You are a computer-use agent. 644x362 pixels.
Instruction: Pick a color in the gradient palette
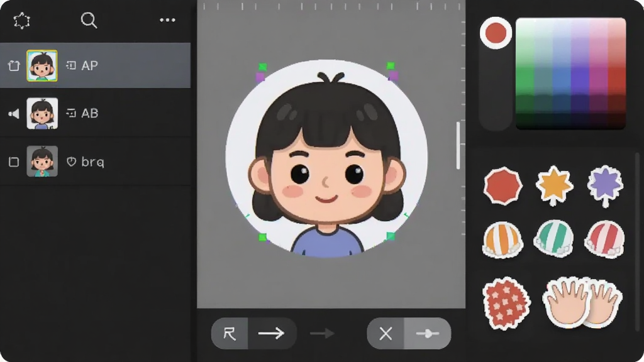(x=571, y=74)
